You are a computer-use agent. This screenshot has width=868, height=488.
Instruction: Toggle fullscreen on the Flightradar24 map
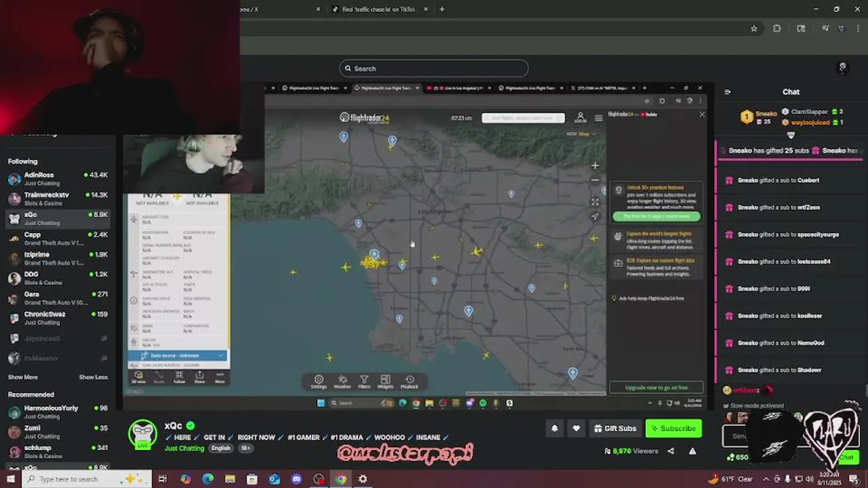click(x=595, y=202)
